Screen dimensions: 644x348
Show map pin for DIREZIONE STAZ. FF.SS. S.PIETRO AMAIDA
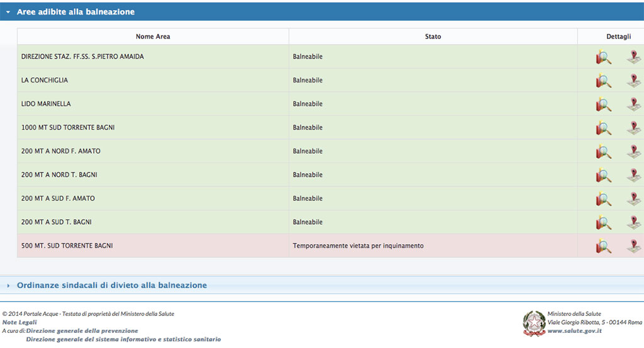634,57
